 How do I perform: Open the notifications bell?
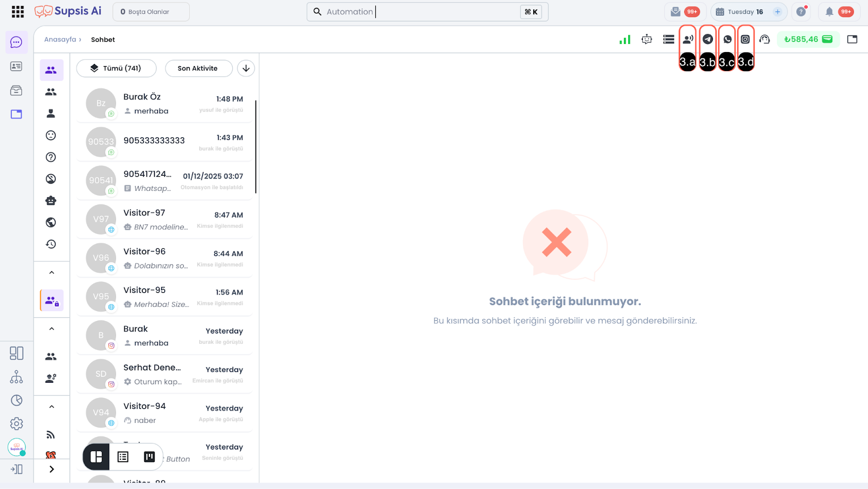[829, 11]
